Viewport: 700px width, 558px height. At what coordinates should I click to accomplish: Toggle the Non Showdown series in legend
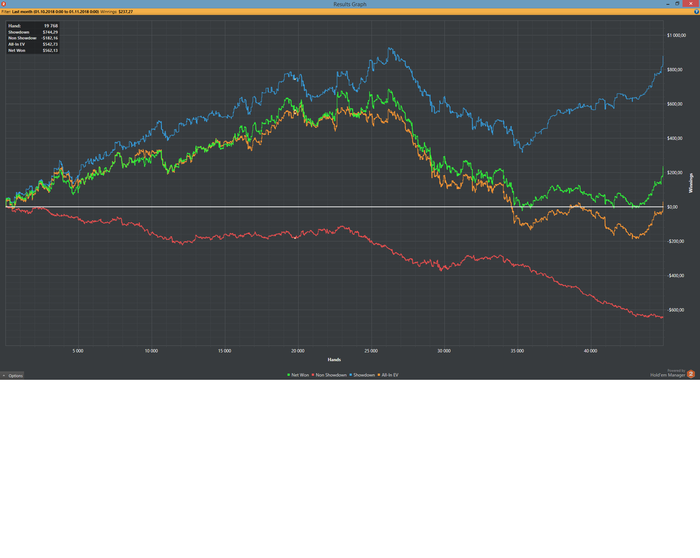(x=329, y=375)
